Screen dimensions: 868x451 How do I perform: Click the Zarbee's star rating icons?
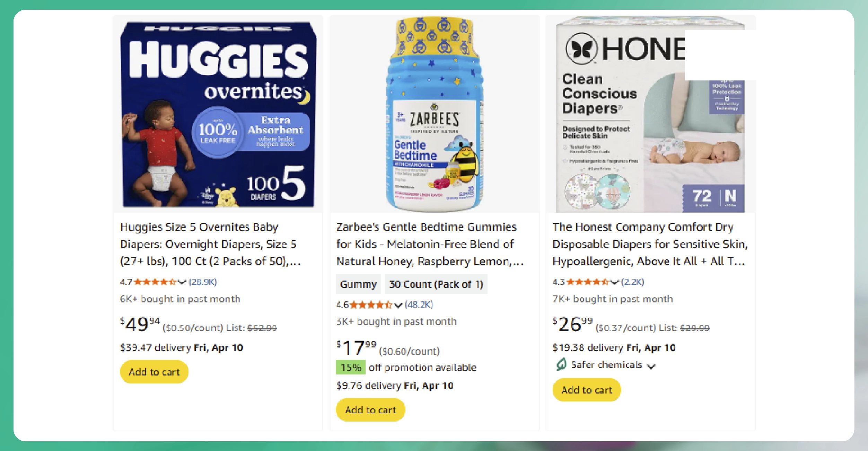(x=371, y=305)
